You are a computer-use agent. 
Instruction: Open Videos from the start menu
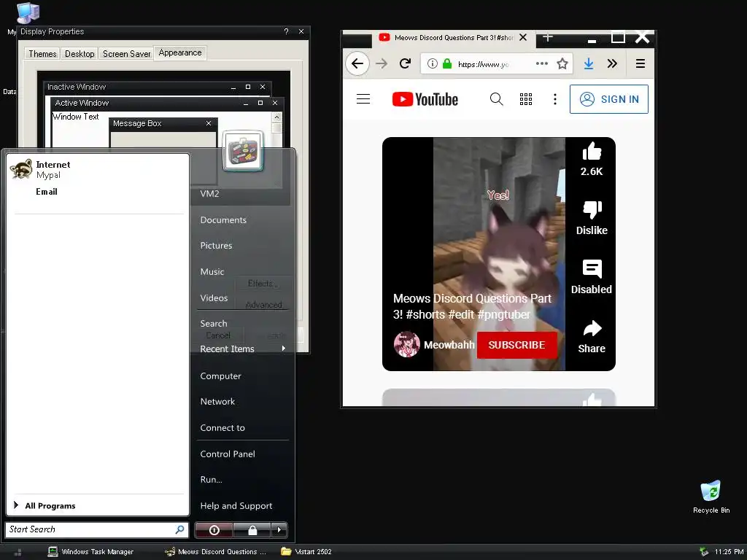pos(214,298)
